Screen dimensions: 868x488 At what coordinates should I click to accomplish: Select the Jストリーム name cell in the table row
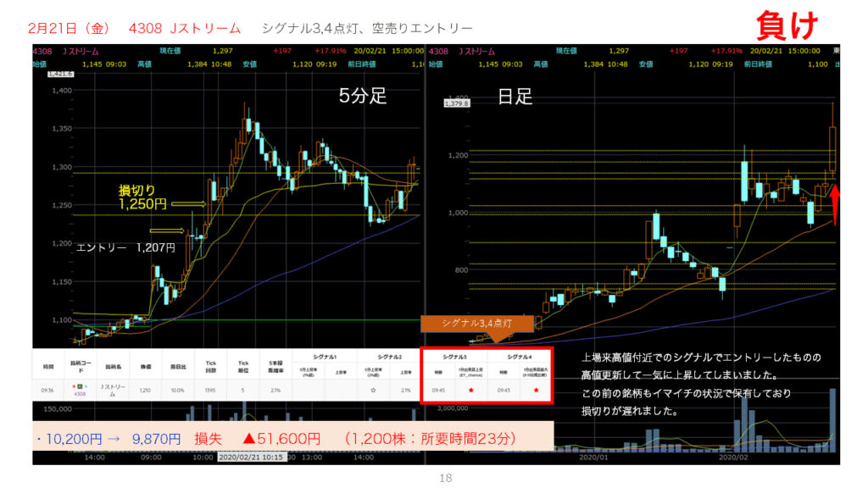pos(113,391)
